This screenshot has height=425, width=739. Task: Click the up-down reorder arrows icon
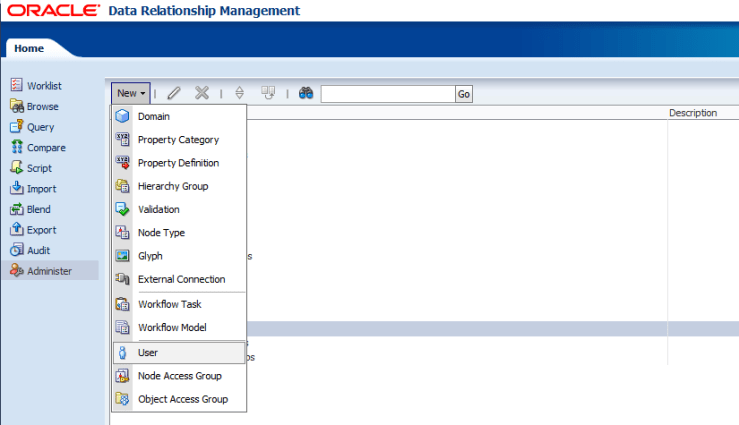(239, 93)
